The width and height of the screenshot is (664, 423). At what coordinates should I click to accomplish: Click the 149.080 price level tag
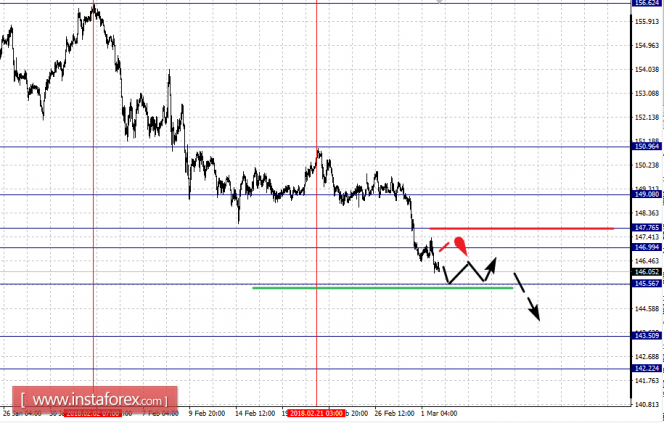click(x=647, y=194)
